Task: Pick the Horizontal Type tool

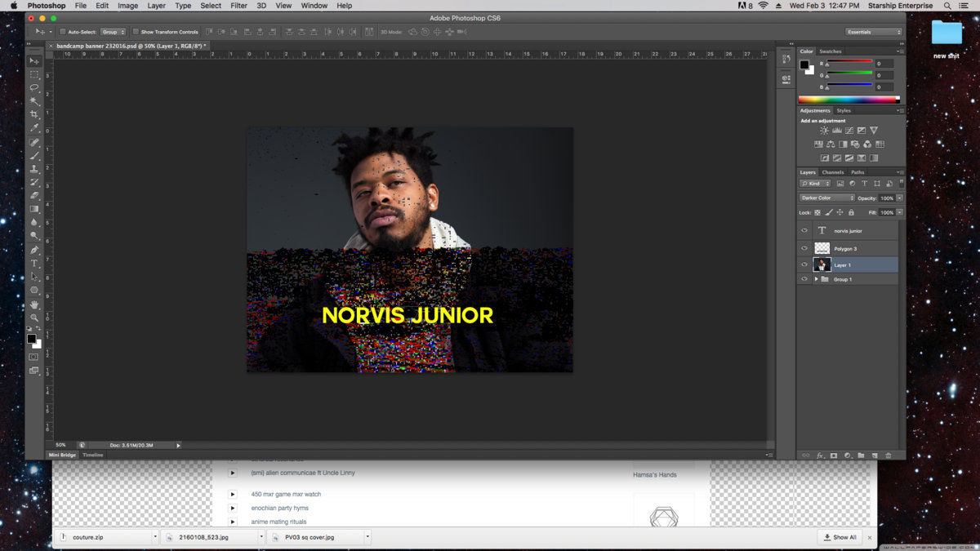Action: point(34,264)
